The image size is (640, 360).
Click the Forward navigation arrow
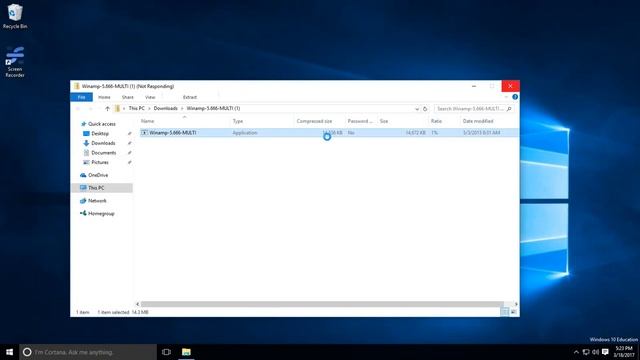click(x=91, y=109)
